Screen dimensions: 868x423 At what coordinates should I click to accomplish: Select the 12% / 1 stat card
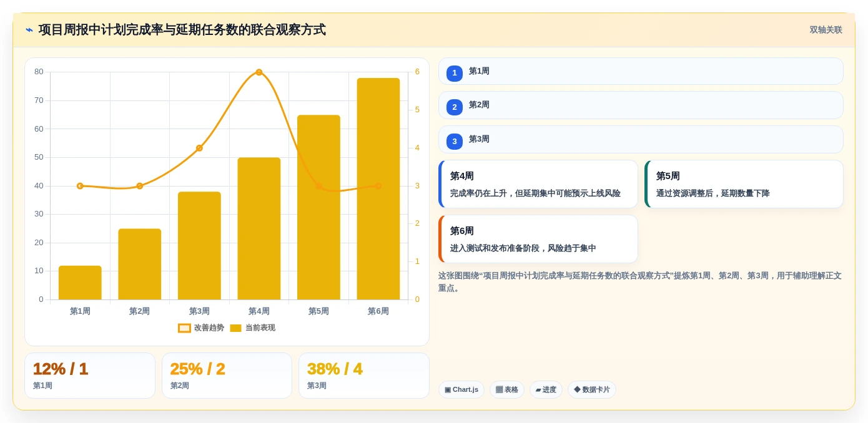tap(90, 376)
